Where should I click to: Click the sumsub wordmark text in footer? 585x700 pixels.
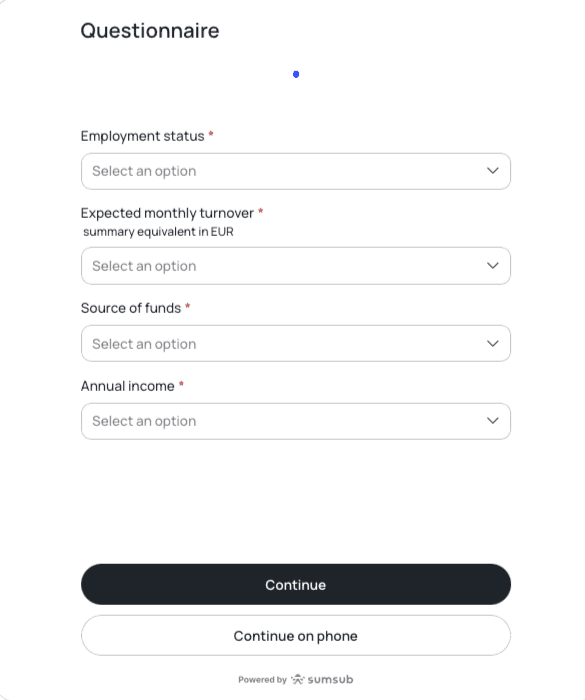tap(330, 679)
